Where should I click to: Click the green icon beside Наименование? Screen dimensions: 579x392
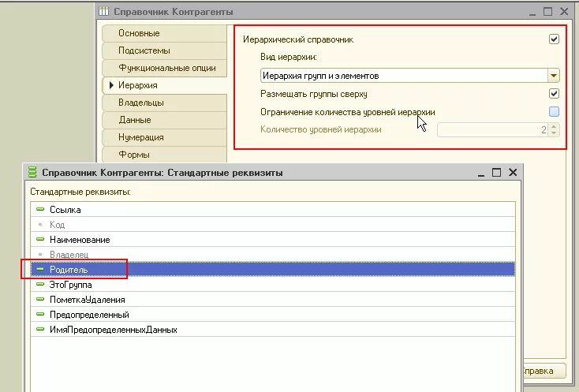tap(40, 239)
